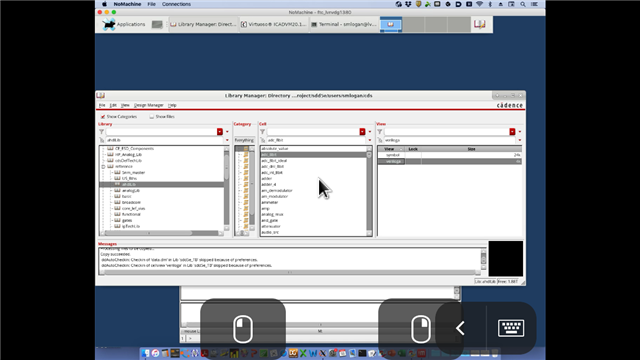The height and width of the screenshot is (360, 640).
Task: Sort by the Lock column header
Action: pos(413,149)
